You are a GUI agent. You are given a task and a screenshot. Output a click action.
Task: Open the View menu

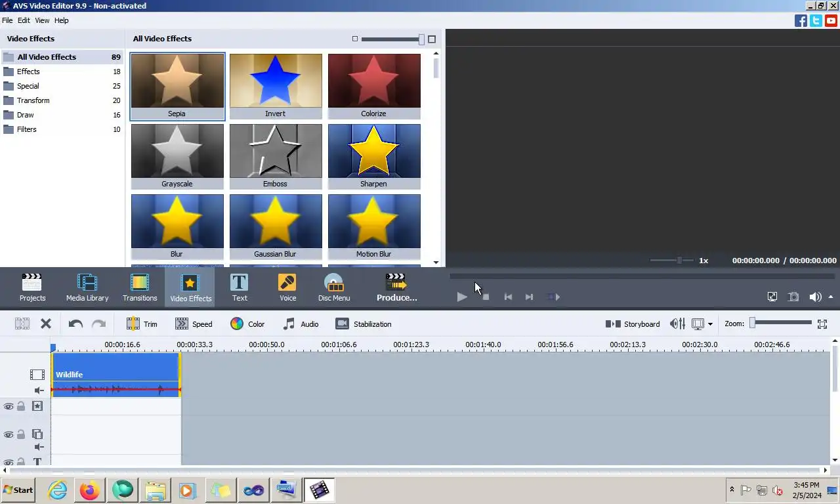42,20
